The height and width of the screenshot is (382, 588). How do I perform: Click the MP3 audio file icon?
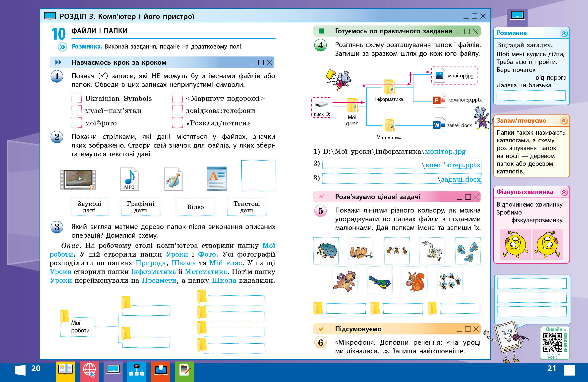(129, 179)
